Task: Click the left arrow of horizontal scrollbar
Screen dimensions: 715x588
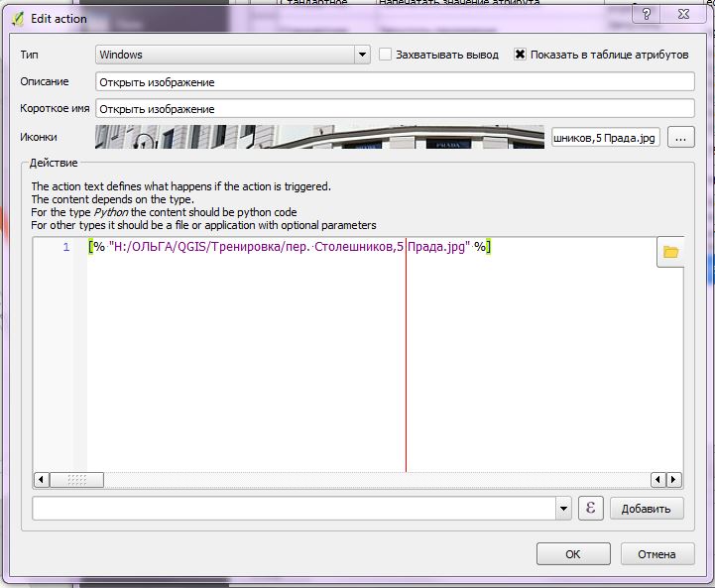Action: coord(42,480)
